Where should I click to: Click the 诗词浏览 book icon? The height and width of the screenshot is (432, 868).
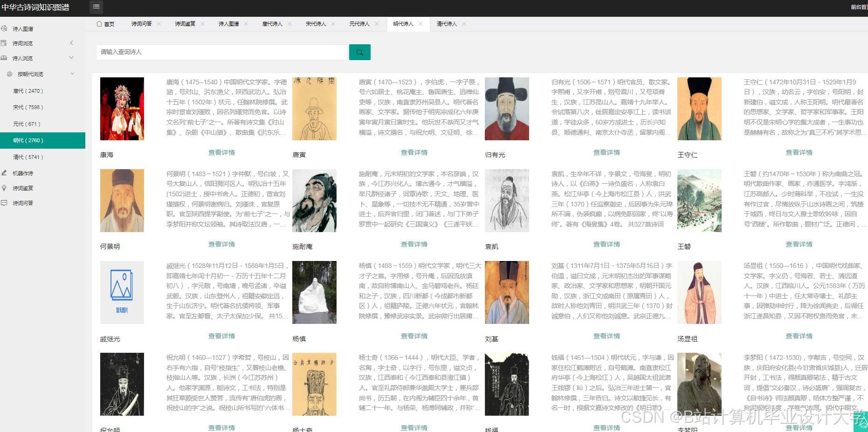(5, 43)
